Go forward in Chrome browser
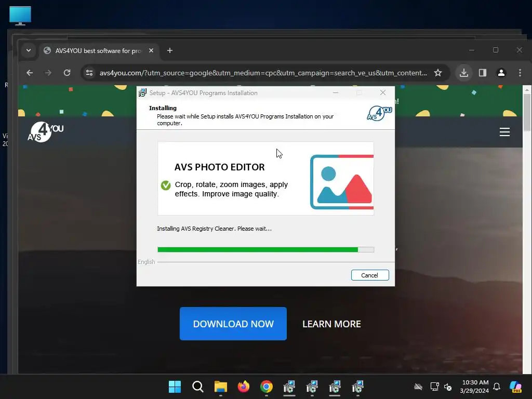The height and width of the screenshot is (399, 532). point(48,73)
